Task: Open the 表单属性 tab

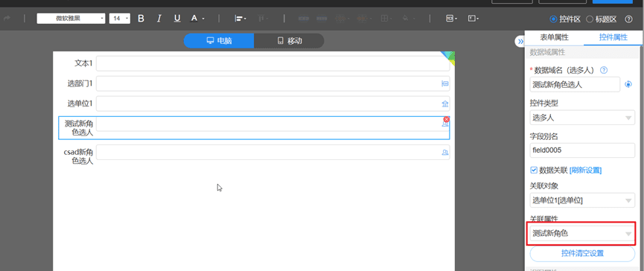Action: click(x=554, y=37)
